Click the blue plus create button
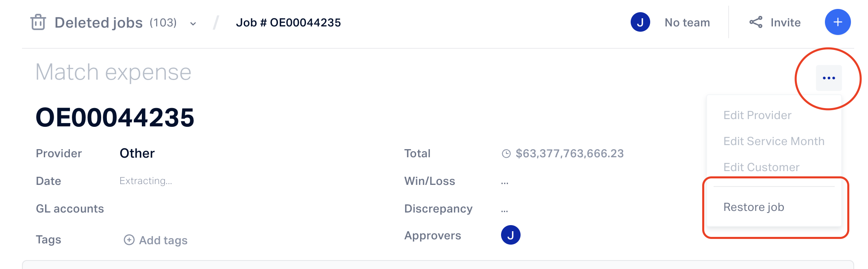Screen dimensions: 868x269 click(838, 22)
